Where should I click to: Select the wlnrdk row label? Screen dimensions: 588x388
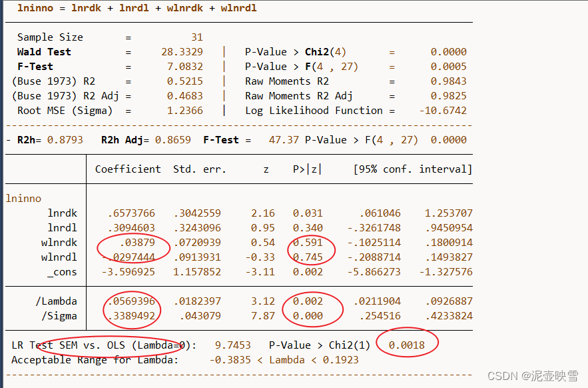click(59, 242)
